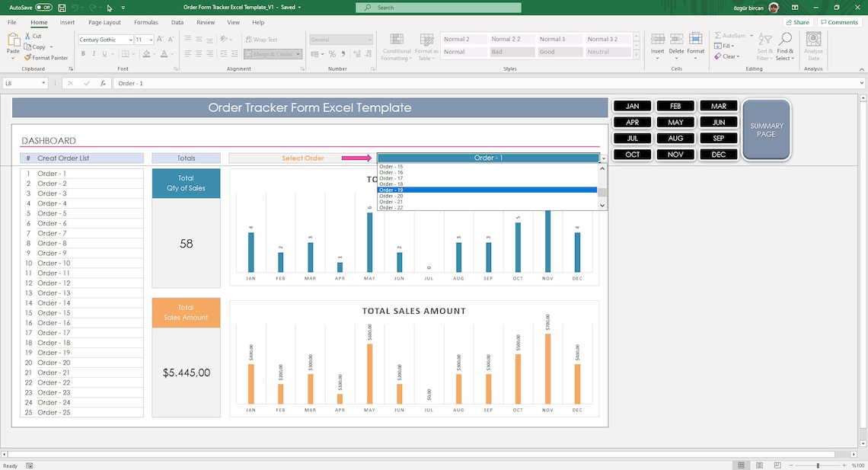868x470 pixels.
Task: Open the Review ribbon tab
Action: pos(205,22)
